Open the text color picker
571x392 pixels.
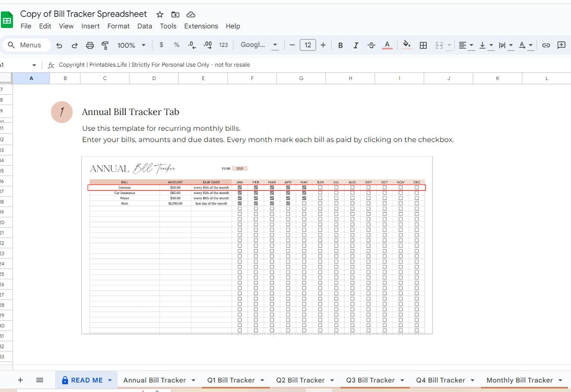[x=387, y=45]
